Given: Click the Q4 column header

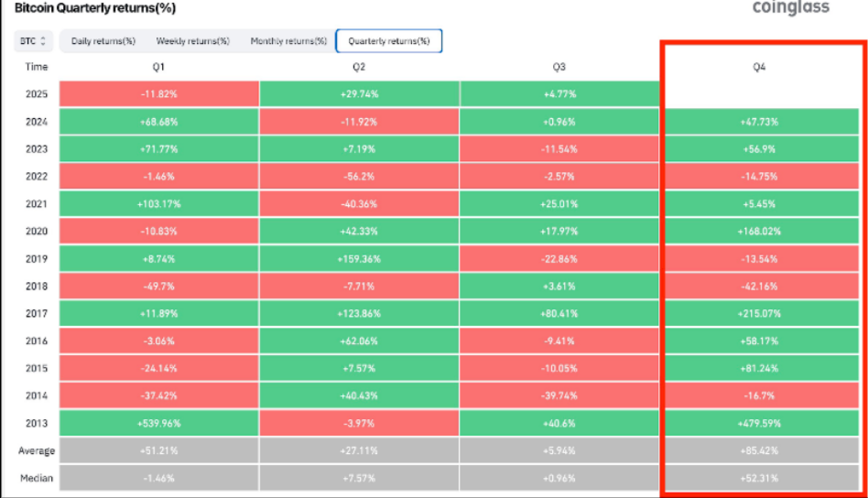Looking at the screenshot, I should point(758,67).
